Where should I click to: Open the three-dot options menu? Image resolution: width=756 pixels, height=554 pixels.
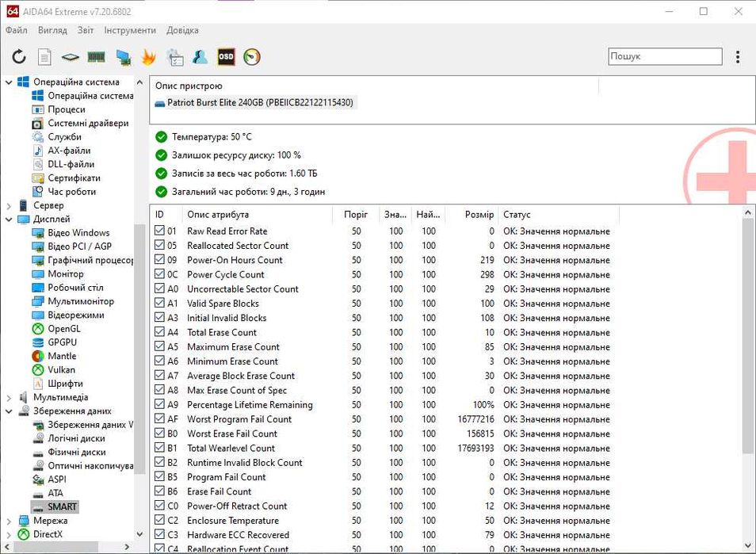[738, 57]
